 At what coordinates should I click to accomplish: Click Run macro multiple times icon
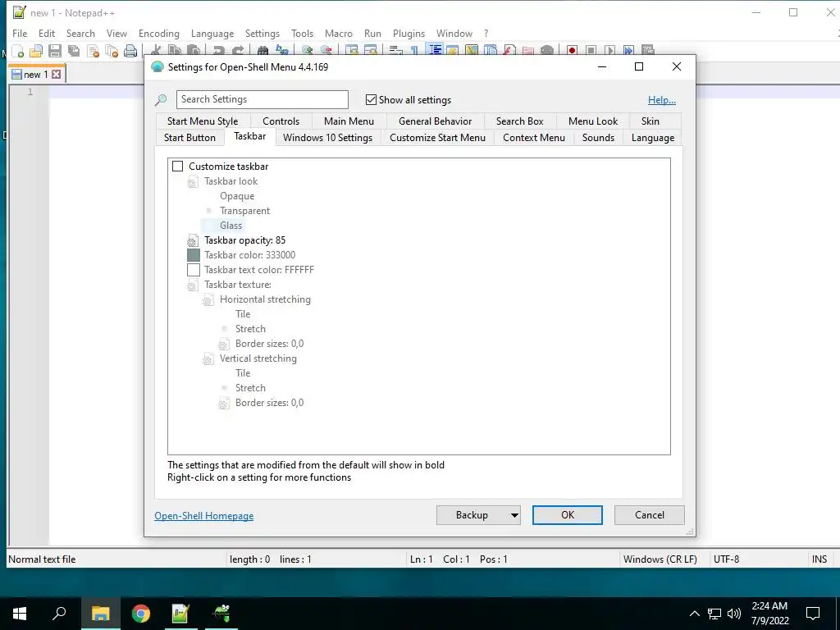[628, 50]
